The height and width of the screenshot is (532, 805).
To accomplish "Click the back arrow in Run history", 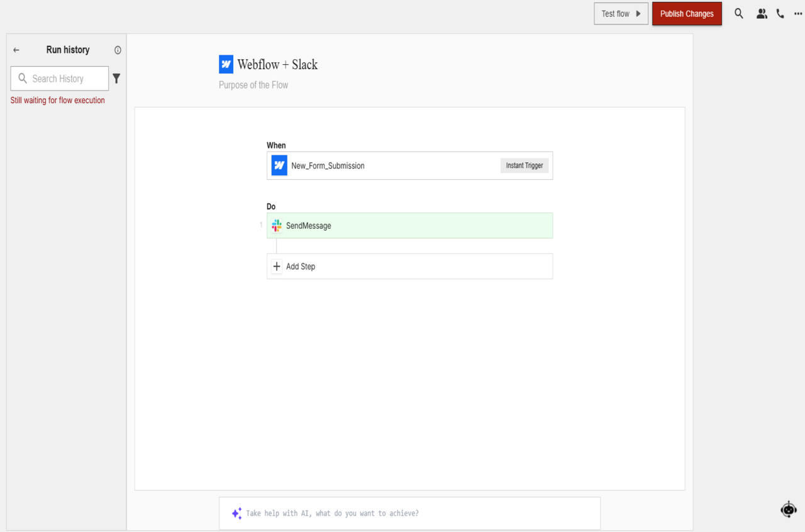I will pyautogui.click(x=16, y=50).
